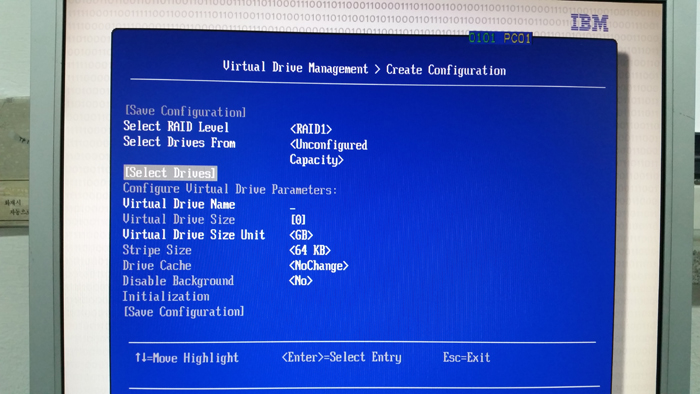Click the IBM logo on the screen
Image resolution: width=700 pixels, height=394 pixels.
coord(589,23)
